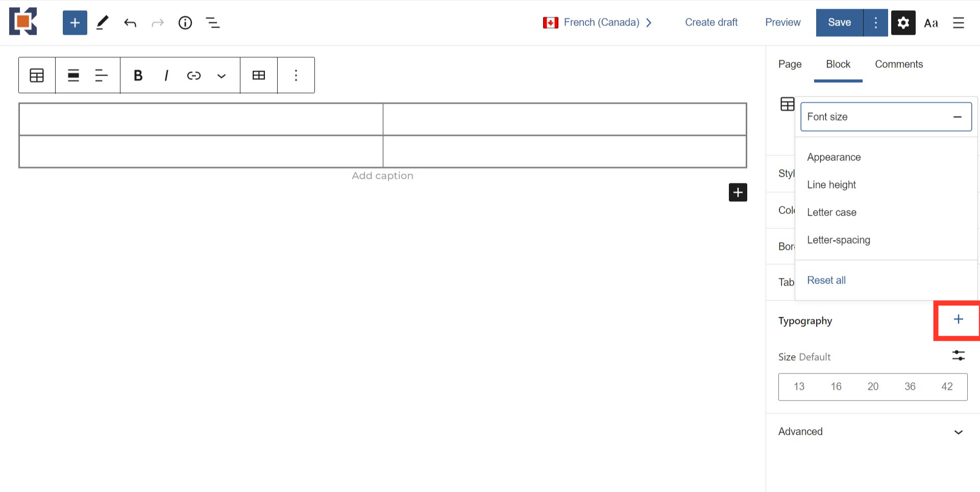The height and width of the screenshot is (492, 980).
Task: Select font size 20
Action: pyautogui.click(x=873, y=387)
